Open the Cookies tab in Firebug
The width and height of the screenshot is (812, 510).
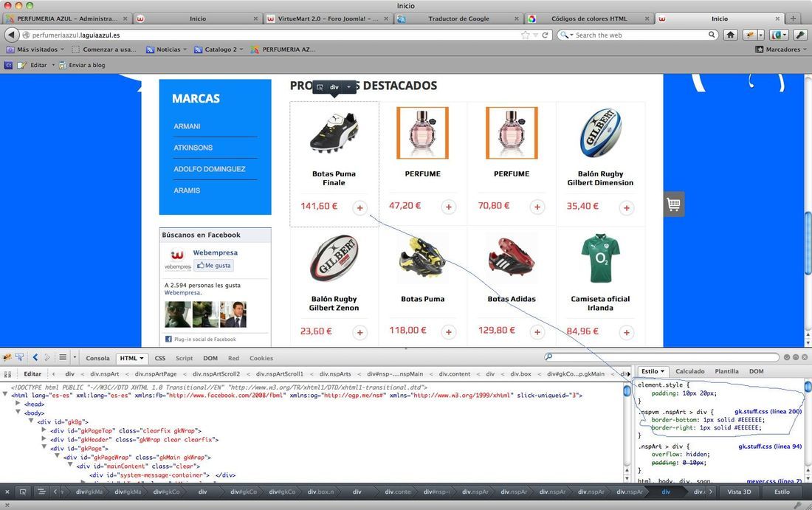point(261,358)
